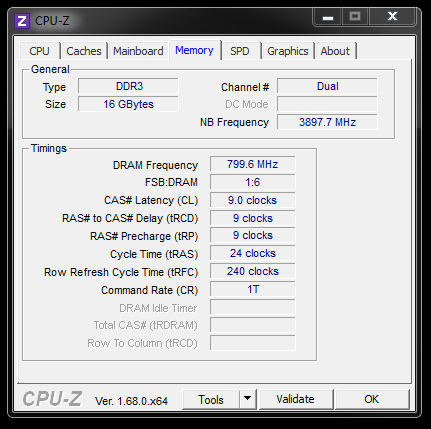Click the Cycle Time (tRAS) label

[x=154, y=254]
